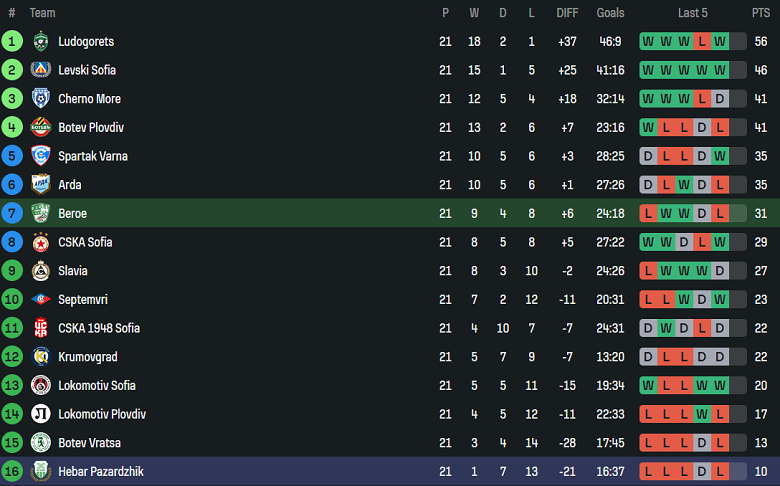Click the Goals column header
The image size is (780, 486).
click(610, 13)
